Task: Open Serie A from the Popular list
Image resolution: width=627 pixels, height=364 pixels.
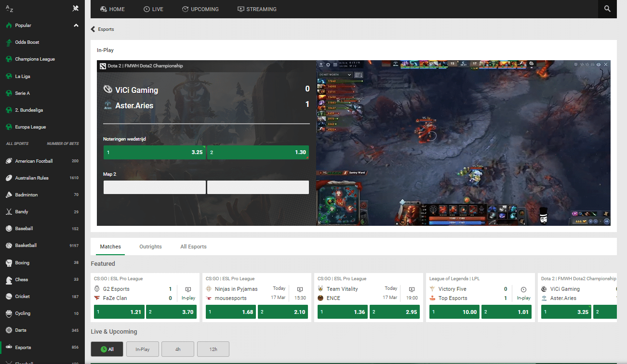Action: tap(22, 93)
